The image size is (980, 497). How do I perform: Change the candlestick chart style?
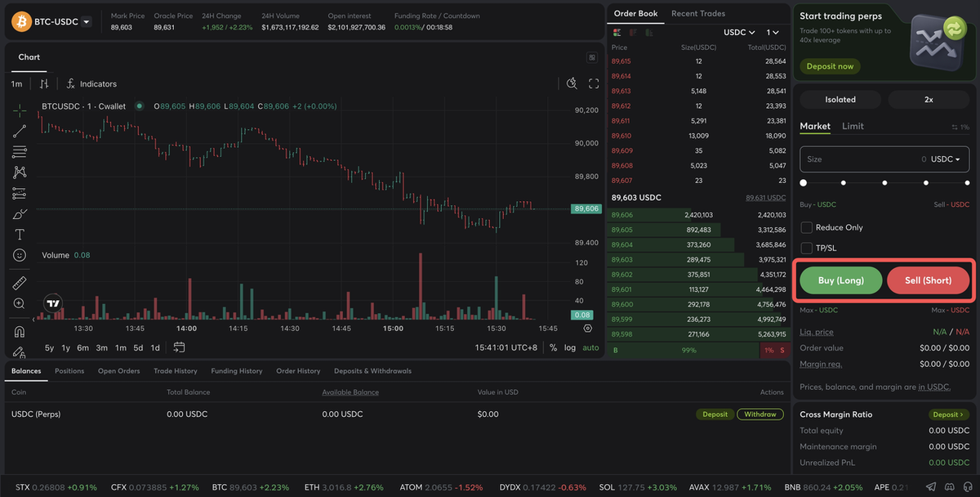44,83
